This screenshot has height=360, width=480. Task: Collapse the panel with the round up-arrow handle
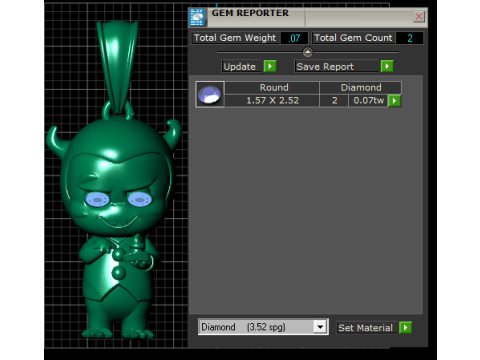[308, 52]
